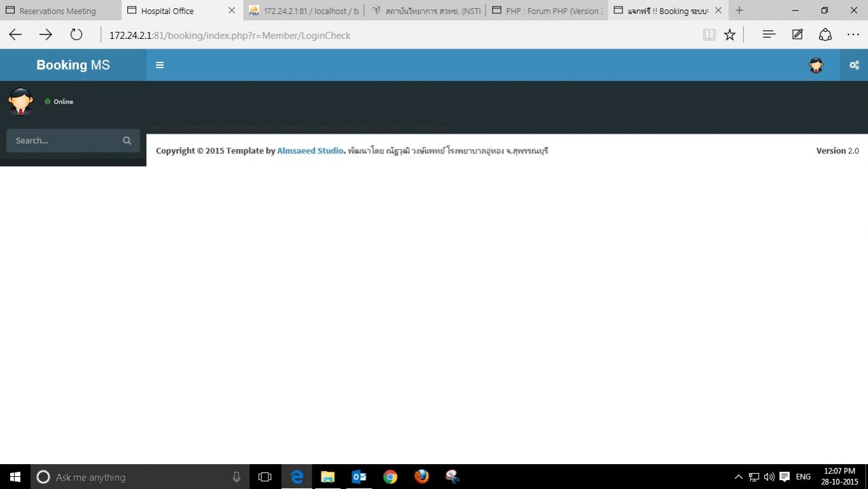The image size is (868, 489).
Task: Open the control sidebar gears icon
Action: pos(854,65)
